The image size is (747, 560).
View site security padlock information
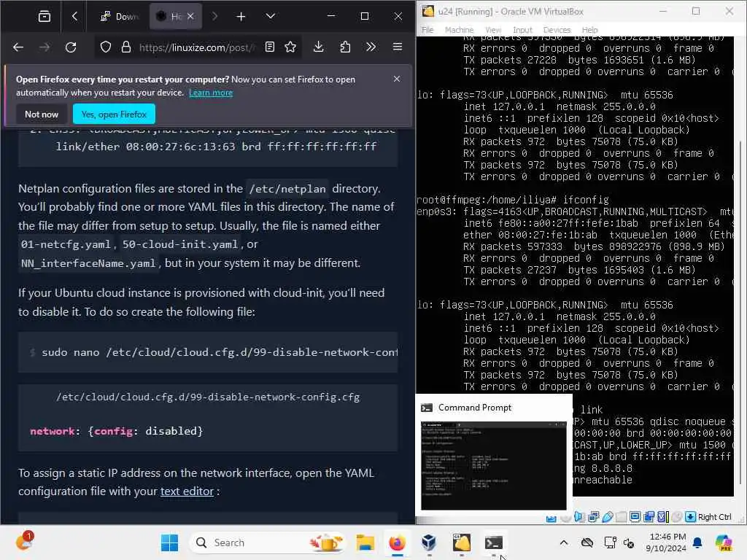125,47
